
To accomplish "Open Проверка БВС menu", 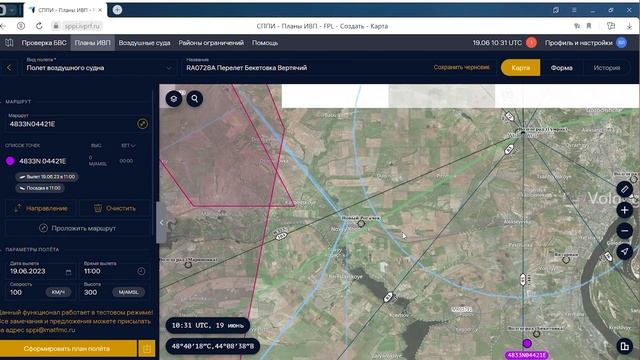I will pyautogui.click(x=44, y=42).
